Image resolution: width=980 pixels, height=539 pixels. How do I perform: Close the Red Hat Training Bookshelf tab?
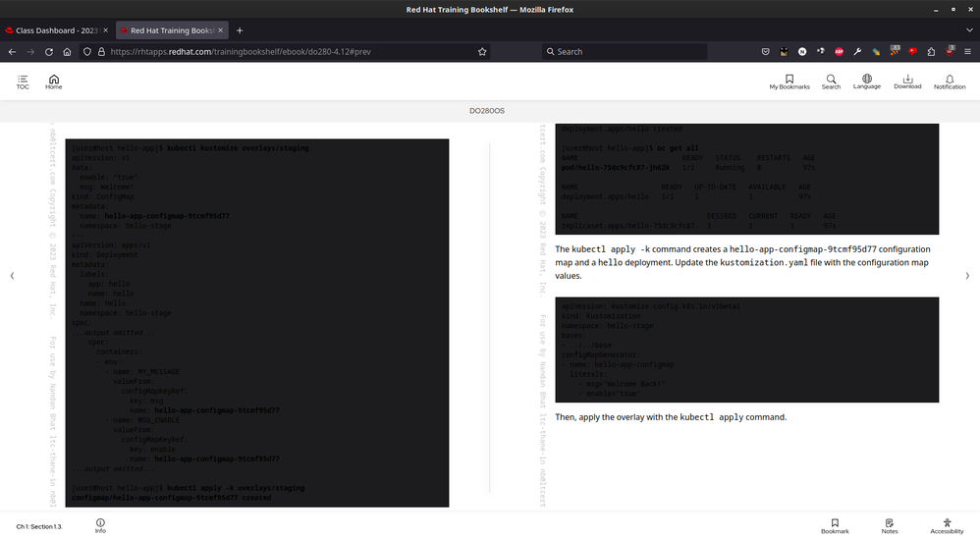coord(220,30)
